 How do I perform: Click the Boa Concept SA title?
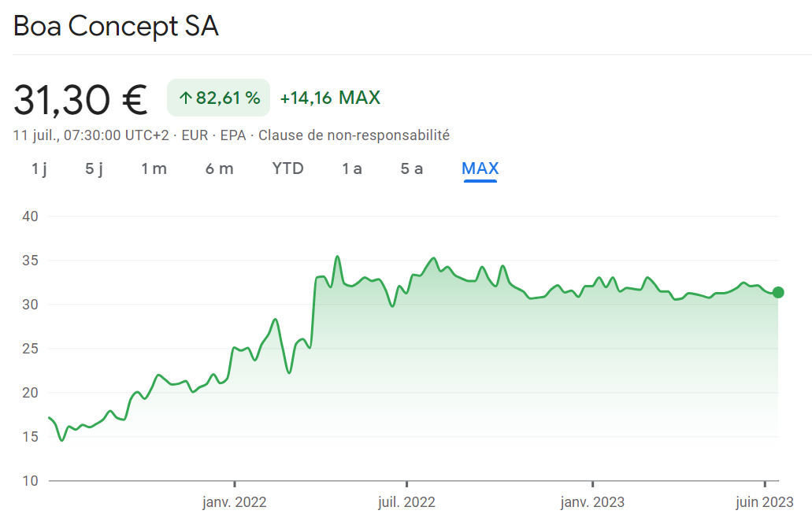[x=116, y=26]
